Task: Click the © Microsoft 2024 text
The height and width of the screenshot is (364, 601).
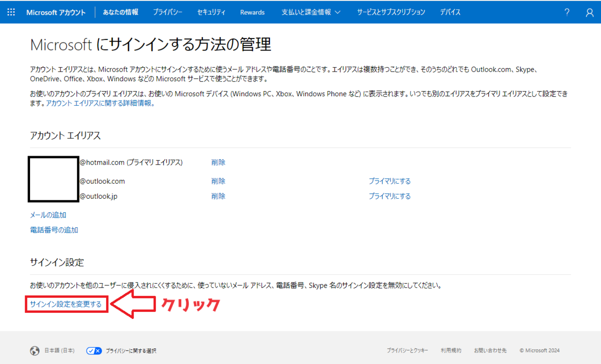Action: point(539,350)
